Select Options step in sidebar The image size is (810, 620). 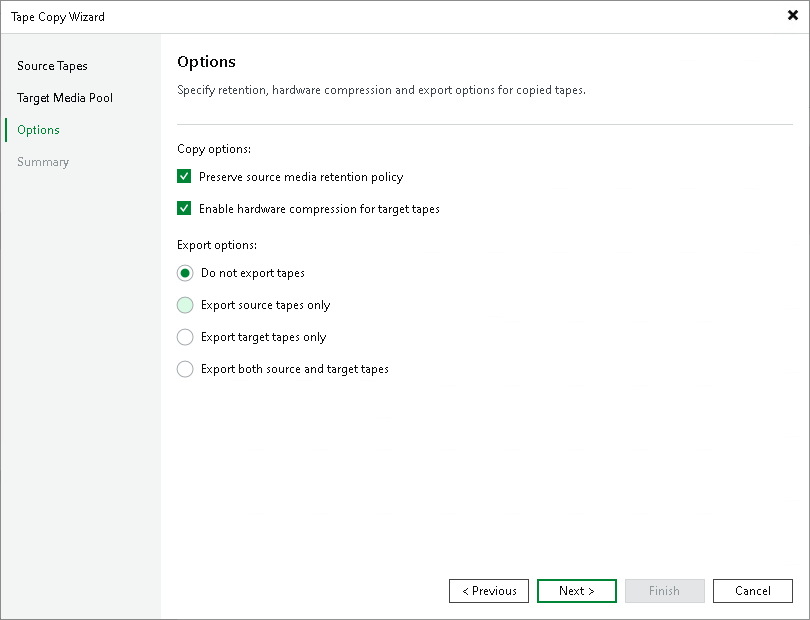tap(38, 130)
